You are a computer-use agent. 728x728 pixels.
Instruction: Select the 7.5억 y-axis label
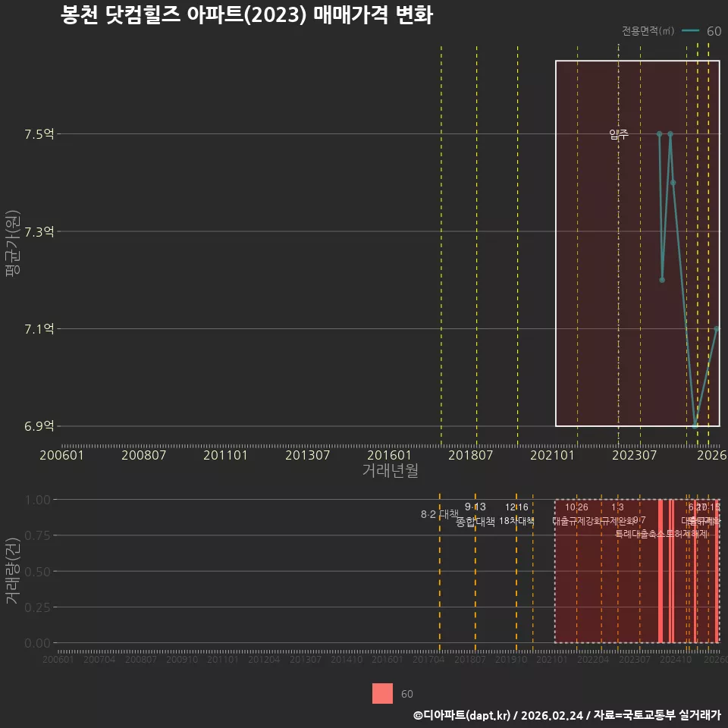click(39, 134)
